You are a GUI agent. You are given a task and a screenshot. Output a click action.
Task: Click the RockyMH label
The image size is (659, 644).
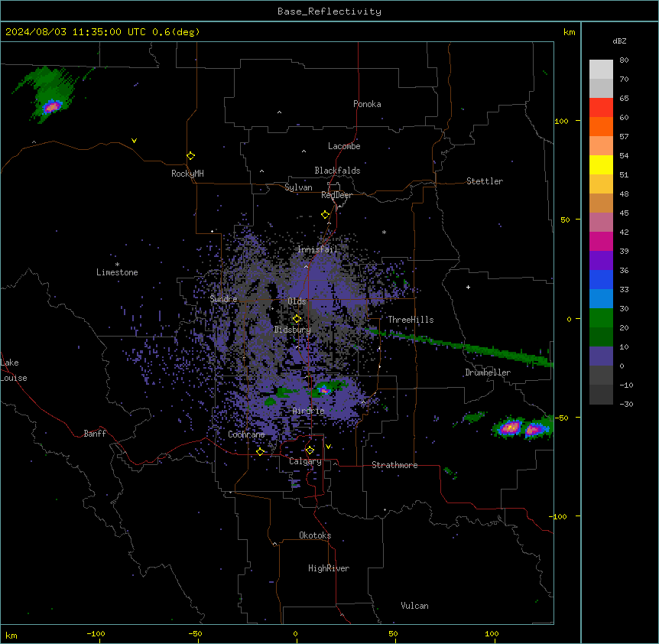click(x=187, y=174)
